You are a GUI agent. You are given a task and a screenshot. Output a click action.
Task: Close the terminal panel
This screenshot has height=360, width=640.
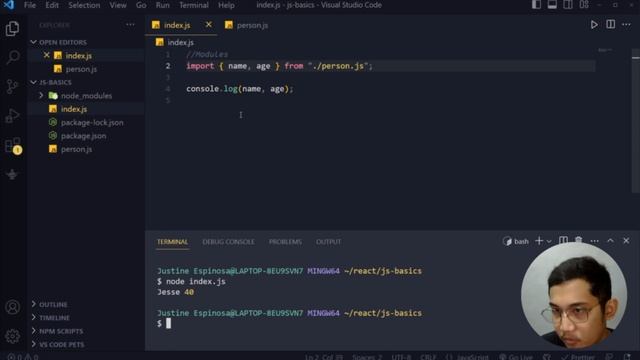point(626,241)
